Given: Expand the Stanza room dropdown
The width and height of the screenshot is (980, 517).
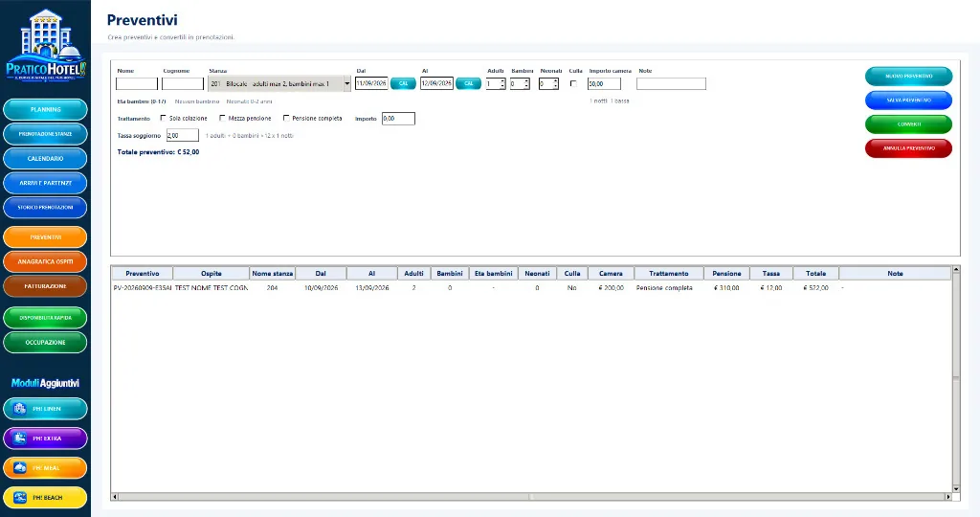Looking at the screenshot, I should coord(346,83).
